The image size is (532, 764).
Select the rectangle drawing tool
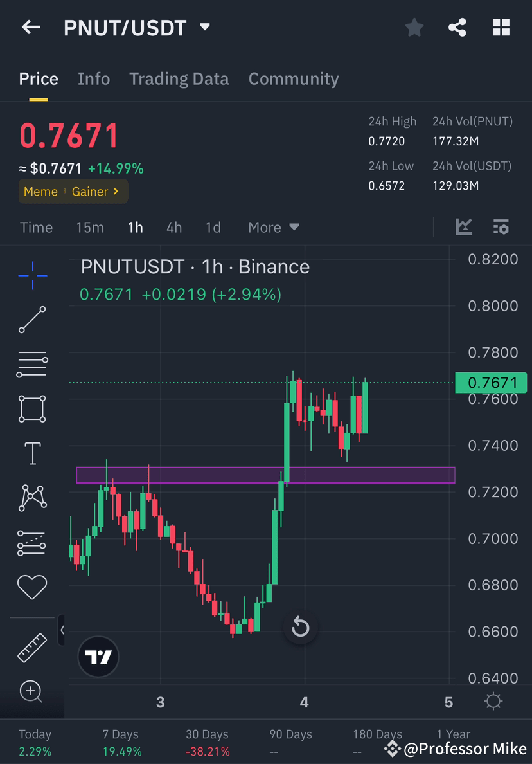32,409
